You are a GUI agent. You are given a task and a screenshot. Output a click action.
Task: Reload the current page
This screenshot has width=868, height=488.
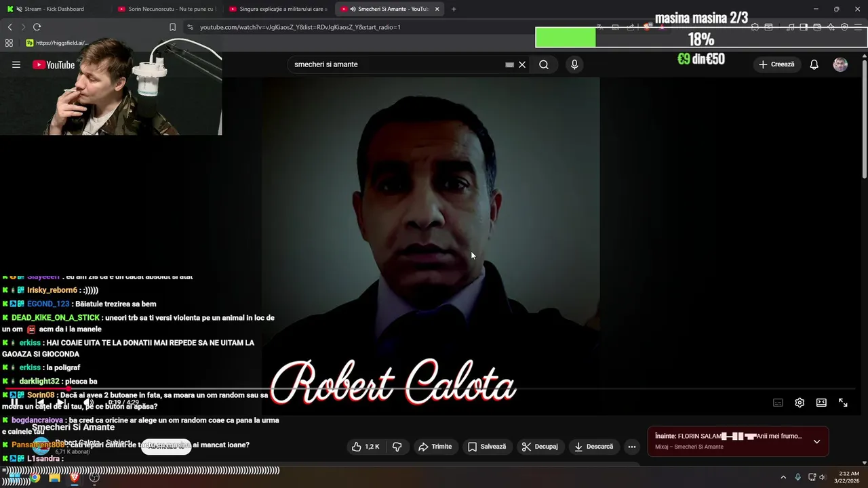point(37,27)
